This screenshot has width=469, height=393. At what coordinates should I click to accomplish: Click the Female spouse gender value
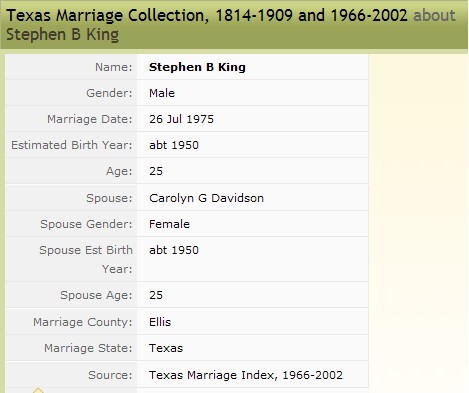pyautogui.click(x=169, y=224)
